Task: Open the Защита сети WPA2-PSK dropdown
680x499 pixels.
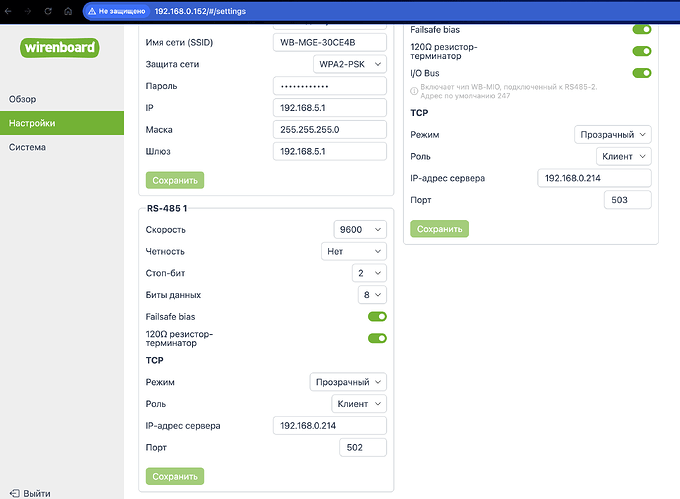Action: pos(350,64)
